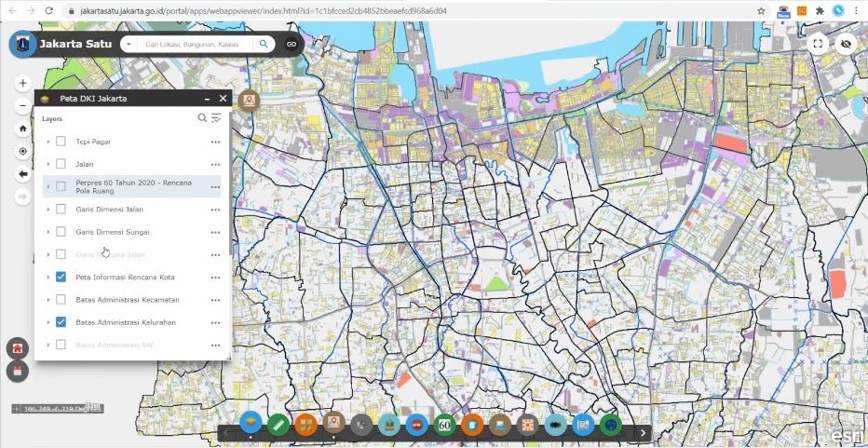Expand the Batas Administrasi Kelurahan arrow
Screen dimensions: 868x448
(x=48, y=322)
